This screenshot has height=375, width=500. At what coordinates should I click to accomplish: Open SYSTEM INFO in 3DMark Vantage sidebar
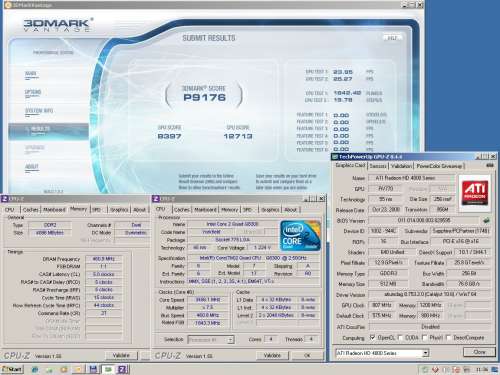(x=39, y=111)
